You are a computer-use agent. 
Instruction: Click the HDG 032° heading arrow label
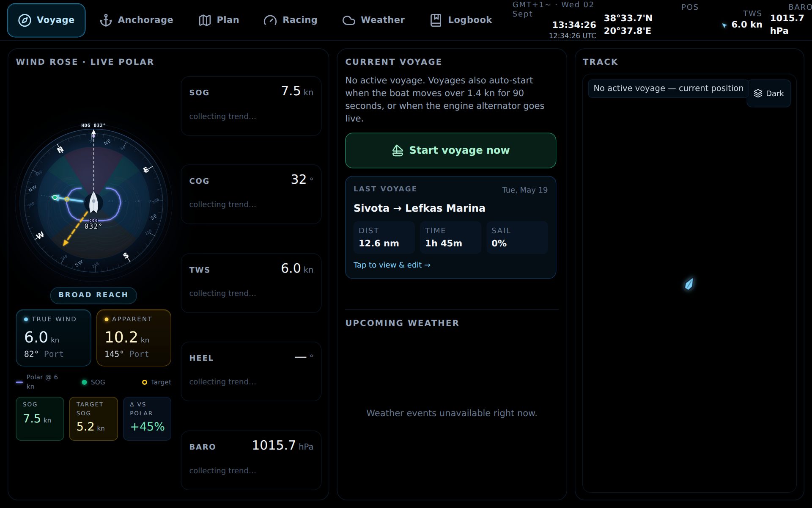93,126
